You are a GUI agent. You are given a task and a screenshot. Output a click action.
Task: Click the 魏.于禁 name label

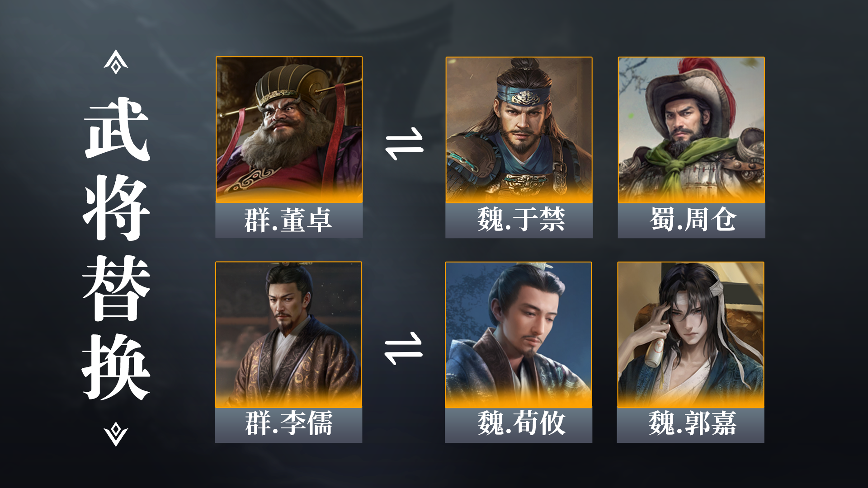tap(519, 221)
